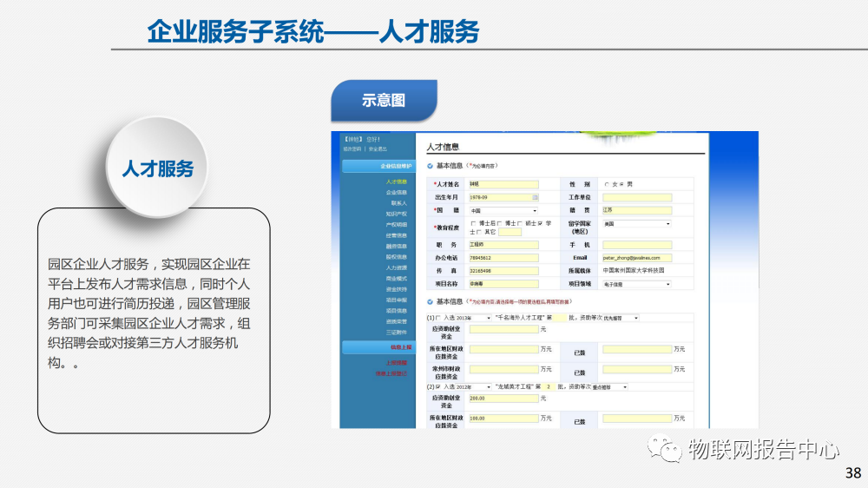
Task: Select the 女 gender radio button
Action: pos(607,184)
